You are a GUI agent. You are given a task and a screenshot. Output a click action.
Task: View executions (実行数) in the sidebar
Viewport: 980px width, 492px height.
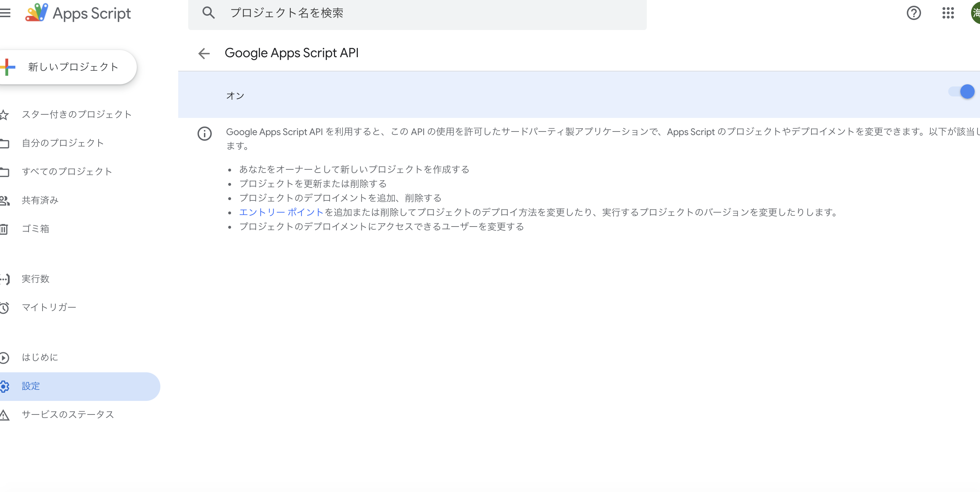[x=35, y=279]
